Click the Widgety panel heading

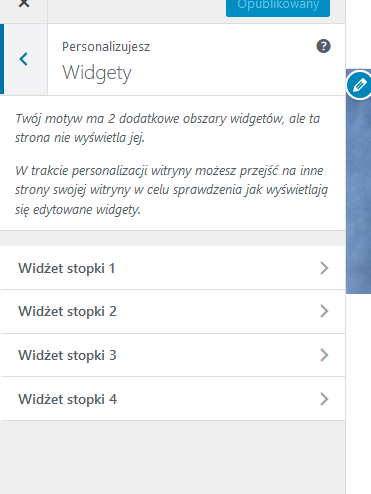(x=97, y=73)
